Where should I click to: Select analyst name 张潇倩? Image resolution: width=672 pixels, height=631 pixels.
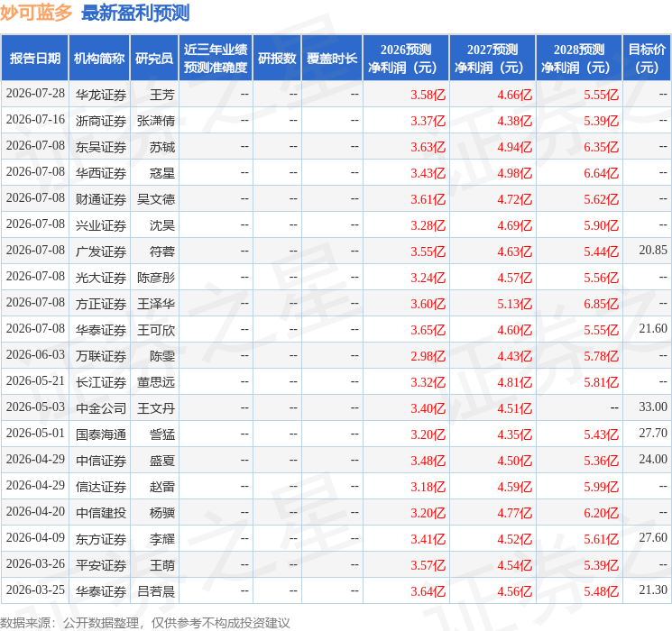pos(156,121)
